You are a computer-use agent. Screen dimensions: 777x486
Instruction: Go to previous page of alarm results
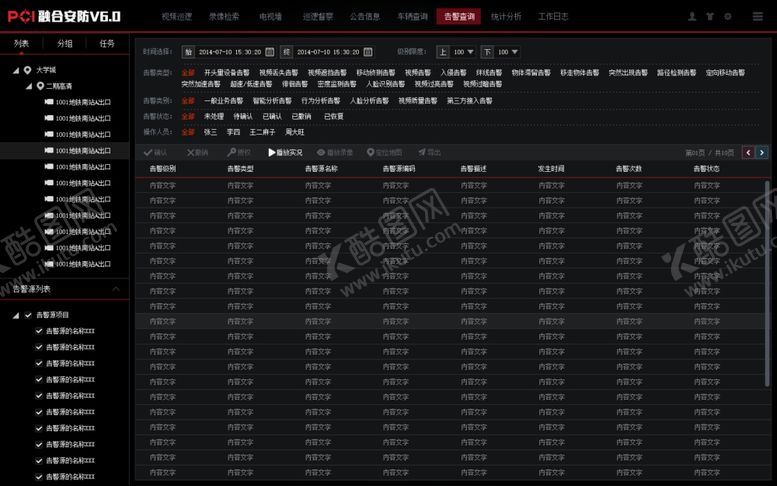click(x=748, y=152)
